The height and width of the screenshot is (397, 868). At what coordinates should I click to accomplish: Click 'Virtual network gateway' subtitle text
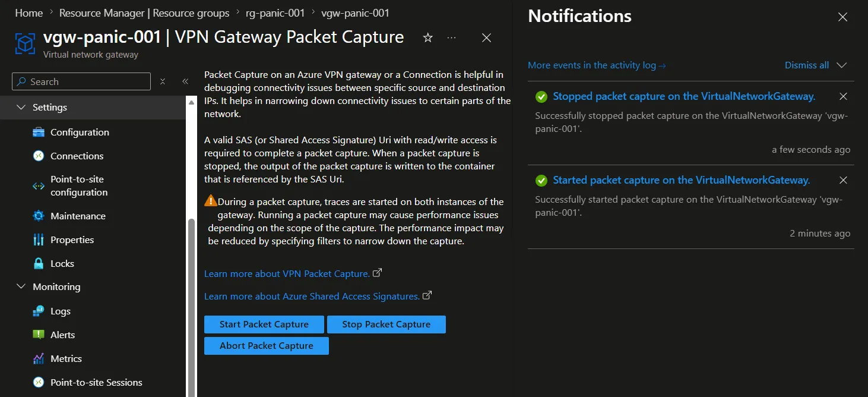[x=91, y=55]
